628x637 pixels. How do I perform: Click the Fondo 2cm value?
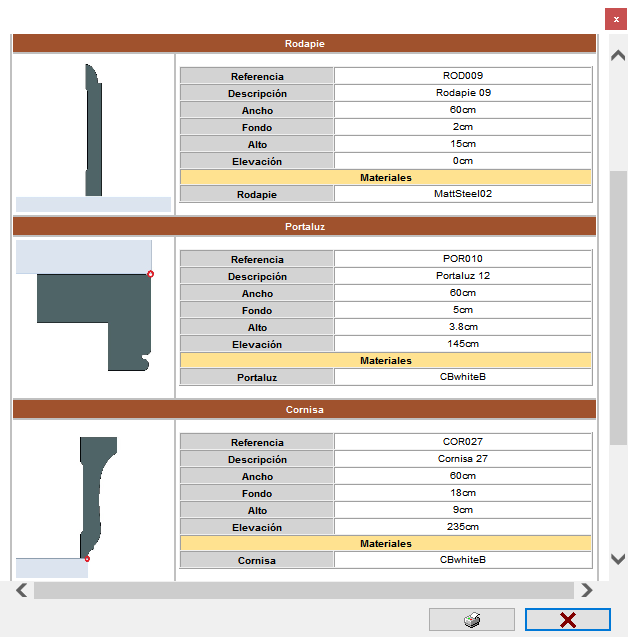(x=463, y=127)
